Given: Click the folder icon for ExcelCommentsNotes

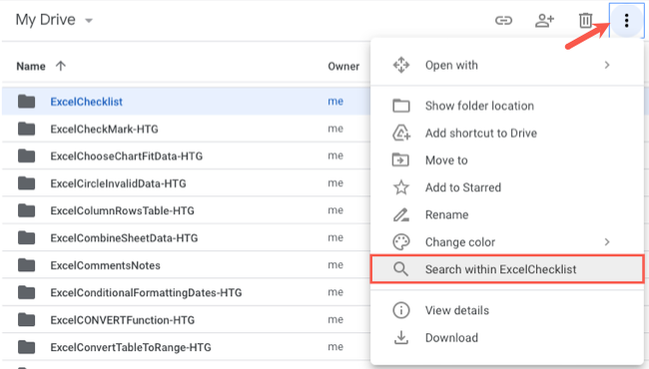Looking at the screenshot, I should coord(26,265).
